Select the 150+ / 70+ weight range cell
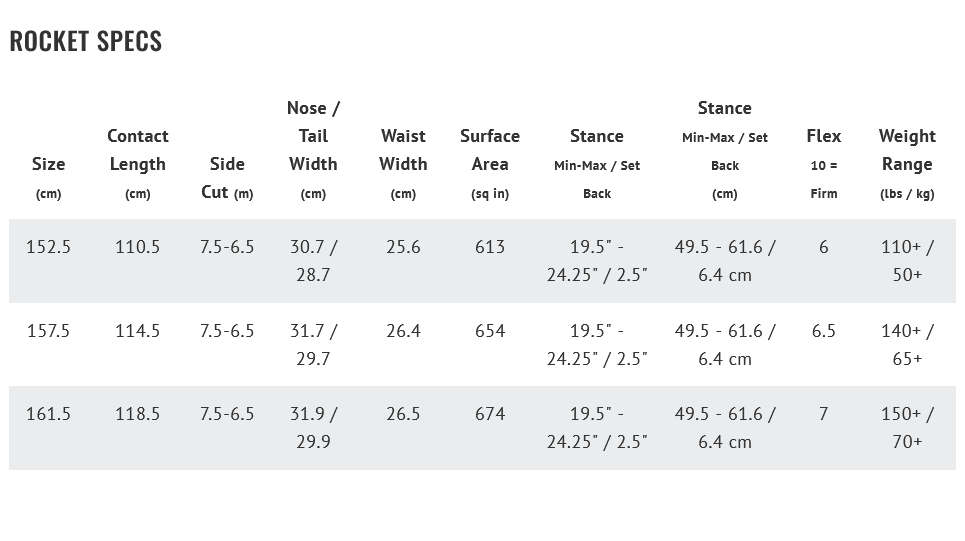Image resolution: width=965 pixels, height=541 pixels. [907, 427]
